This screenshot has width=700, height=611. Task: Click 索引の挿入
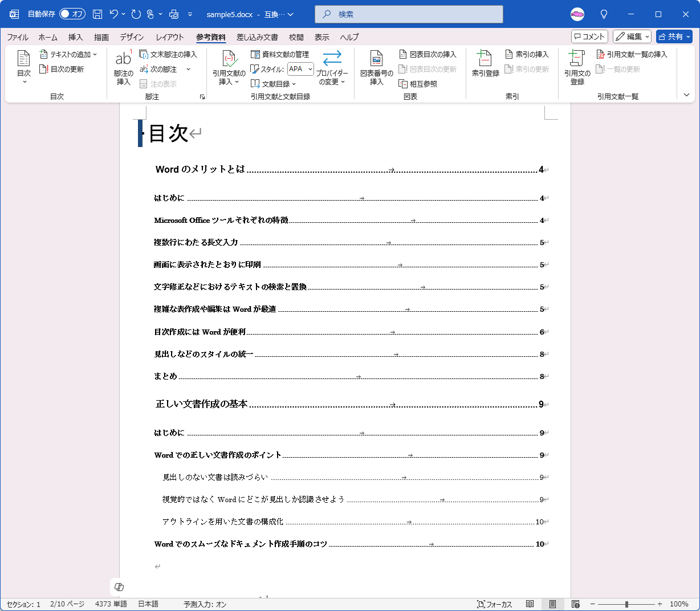click(527, 54)
